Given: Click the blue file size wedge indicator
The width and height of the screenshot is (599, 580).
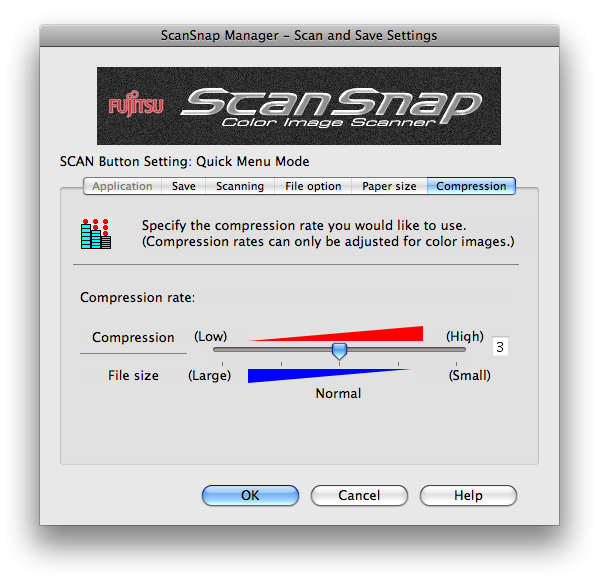Looking at the screenshot, I should pyautogui.click(x=329, y=376).
